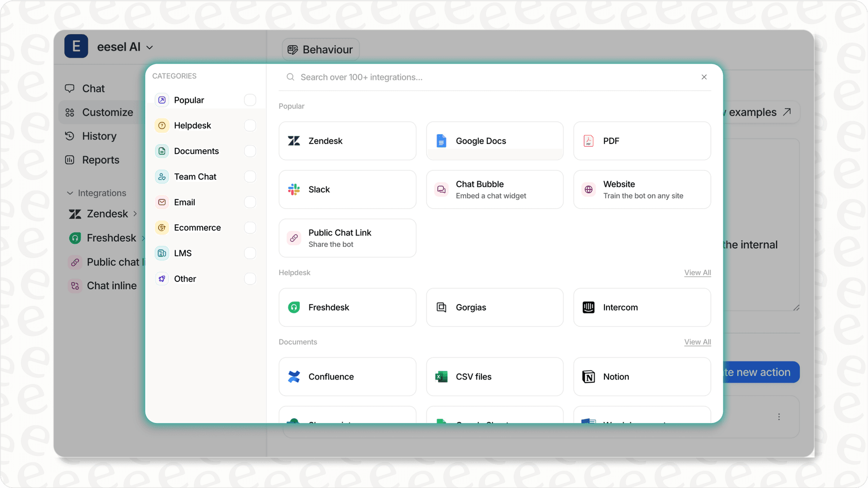The width and height of the screenshot is (868, 488).
Task: Choose the PDF integration
Action: (x=642, y=140)
